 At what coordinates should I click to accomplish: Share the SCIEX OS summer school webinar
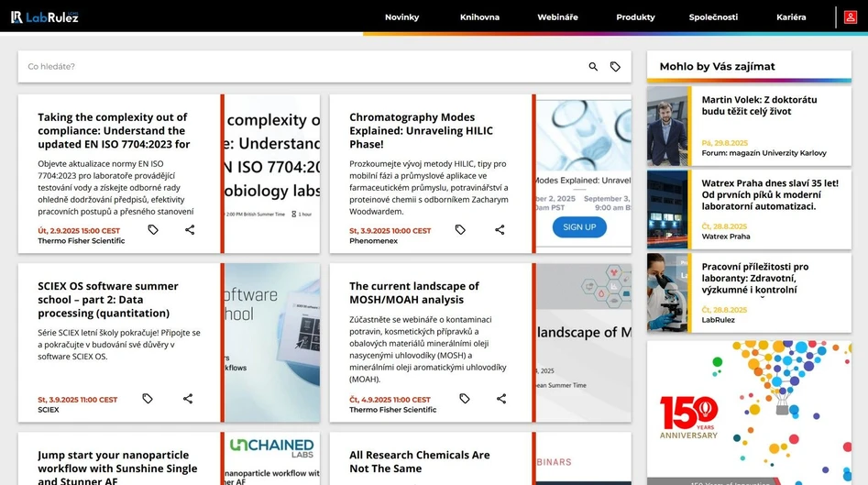point(188,398)
